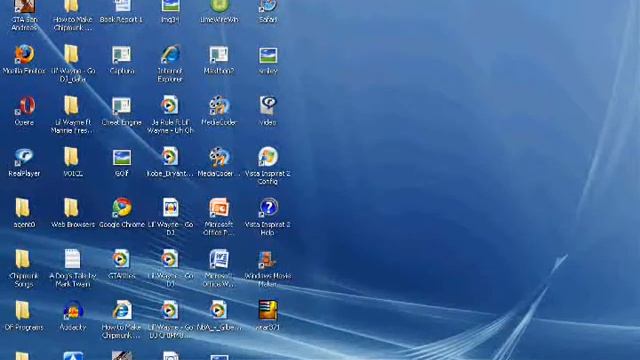Open How to Make Chipmunk Internet Explorer file
The image size is (640, 360).
[x=122, y=310]
